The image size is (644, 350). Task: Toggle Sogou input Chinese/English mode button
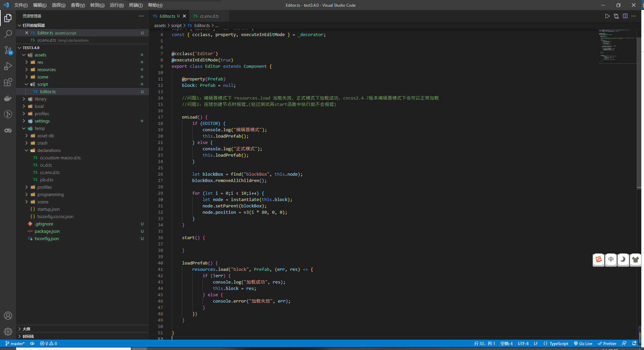tap(611, 259)
